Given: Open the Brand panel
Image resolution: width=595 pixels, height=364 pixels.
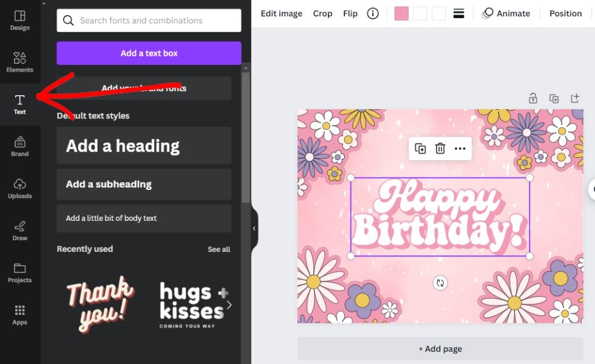Looking at the screenshot, I should pos(19,145).
